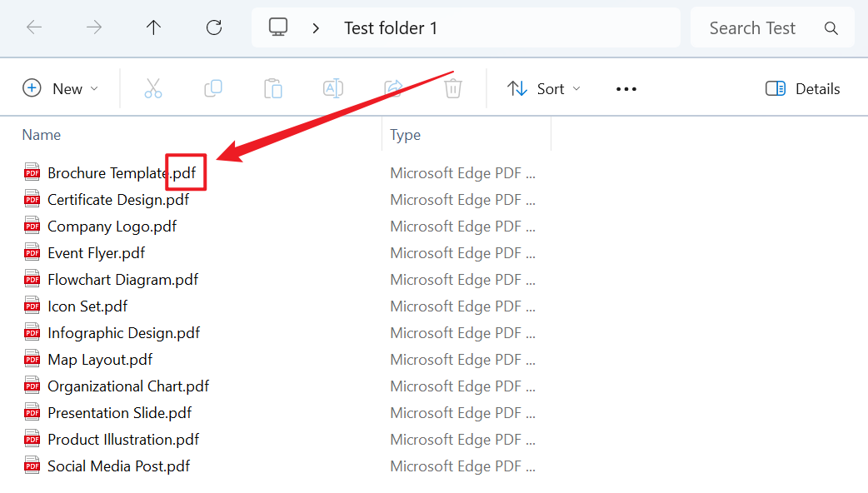Click the Cut scissors icon

click(x=153, y=88)
